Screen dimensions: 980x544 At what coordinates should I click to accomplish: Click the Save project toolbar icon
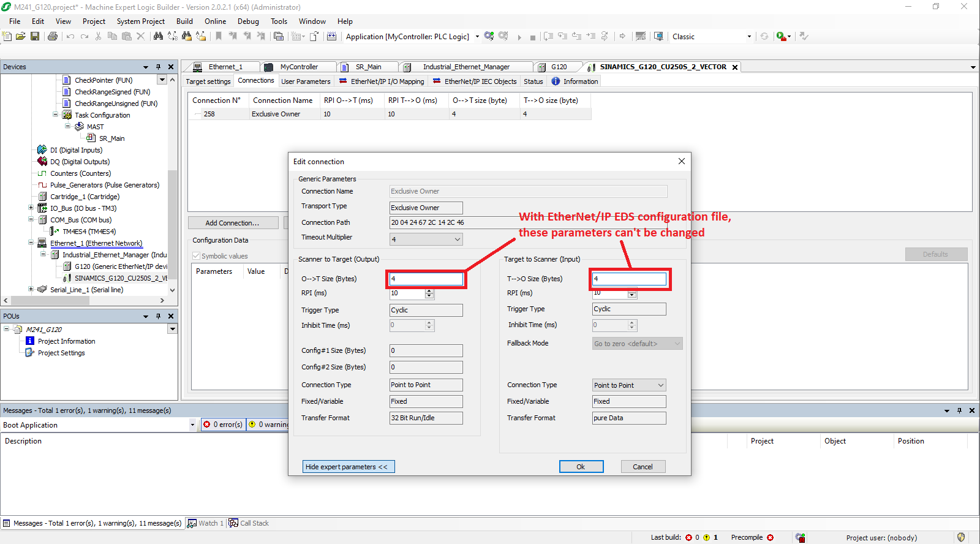coord(35,37)
